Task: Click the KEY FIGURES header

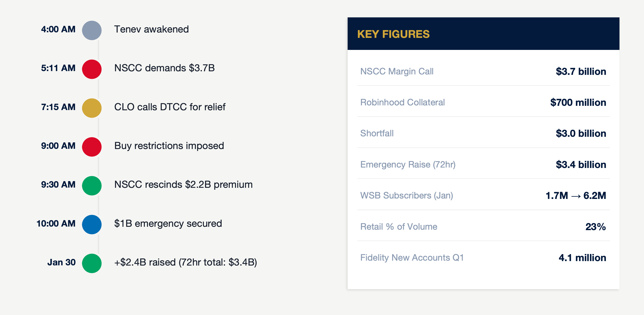Action: pos(393,34)
